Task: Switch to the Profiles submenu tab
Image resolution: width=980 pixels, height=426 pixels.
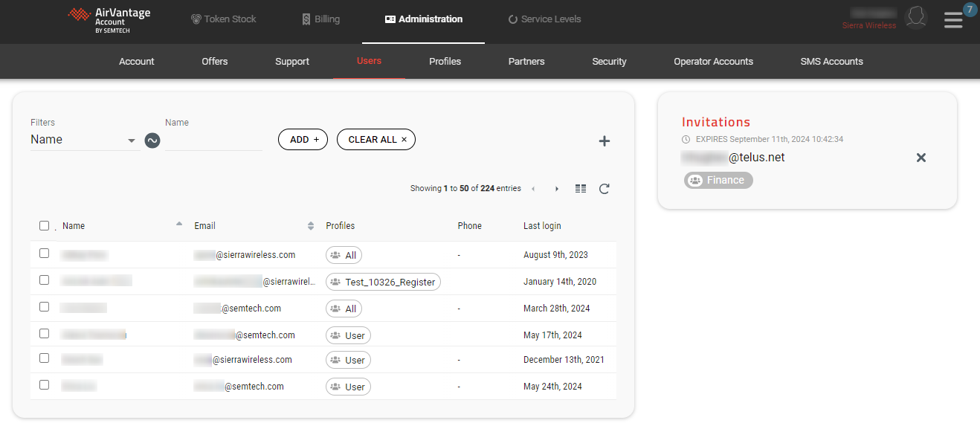Action: (x=445, y=62)
